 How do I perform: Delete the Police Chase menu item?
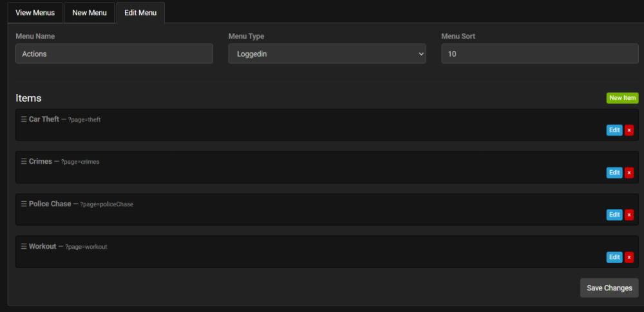629,215
